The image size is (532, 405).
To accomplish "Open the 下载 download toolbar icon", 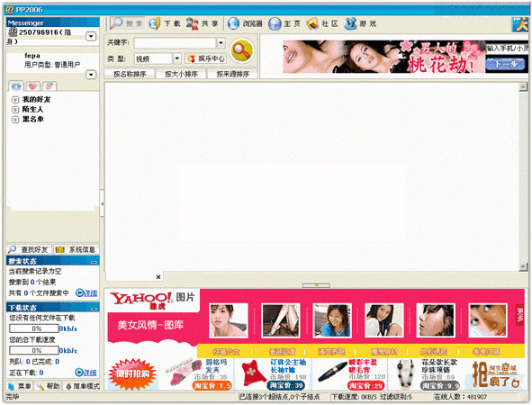I will [165, 23].
